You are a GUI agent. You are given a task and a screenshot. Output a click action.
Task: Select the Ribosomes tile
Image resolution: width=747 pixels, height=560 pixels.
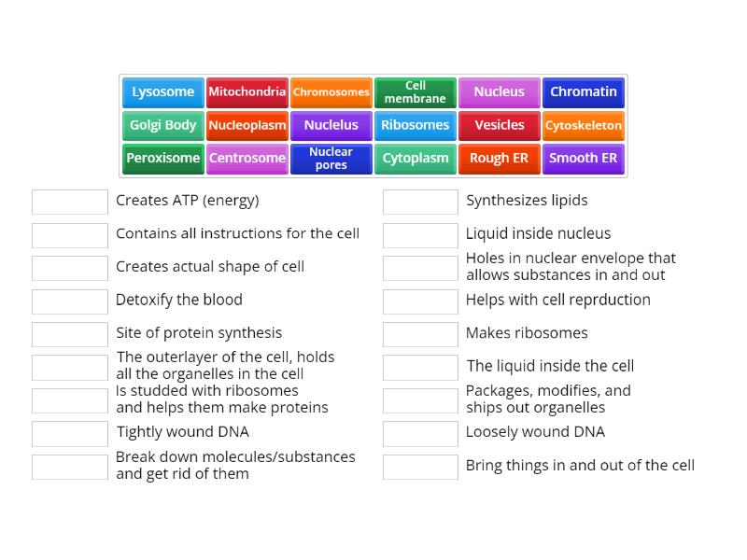click(x=415, y=125)
